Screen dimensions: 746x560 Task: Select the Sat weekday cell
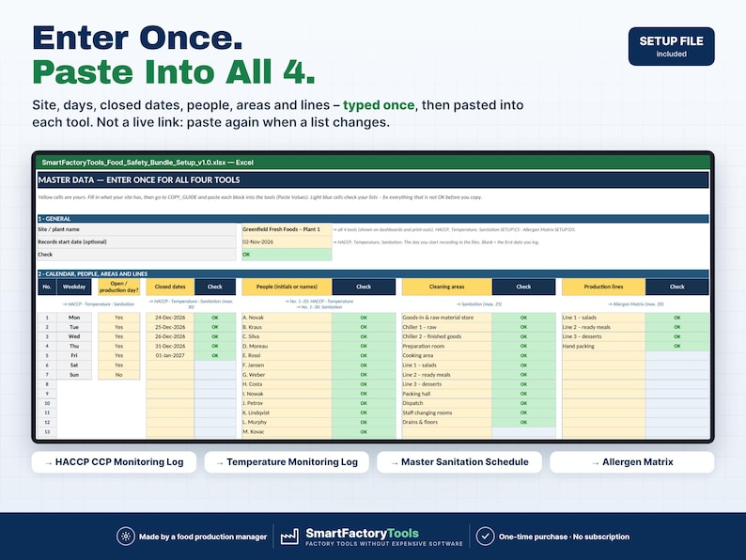[74, 365]
